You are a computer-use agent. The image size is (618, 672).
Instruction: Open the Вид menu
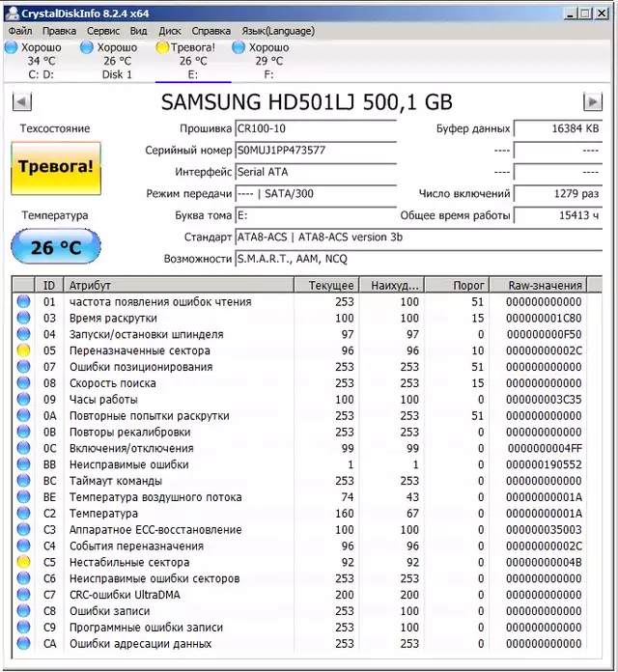point(138,31)
